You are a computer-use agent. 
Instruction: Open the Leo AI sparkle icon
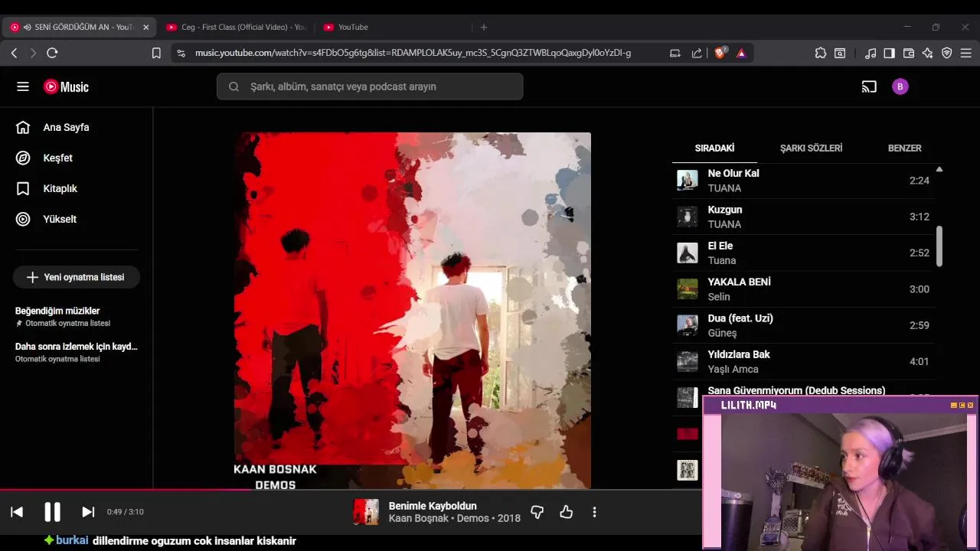928,53
